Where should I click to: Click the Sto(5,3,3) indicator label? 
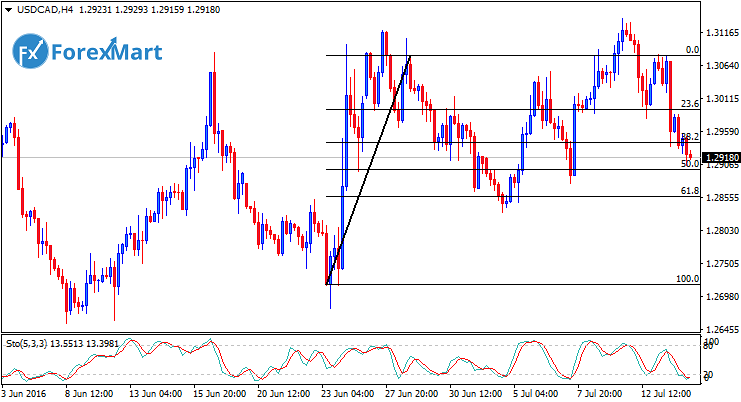coord(27,340)
